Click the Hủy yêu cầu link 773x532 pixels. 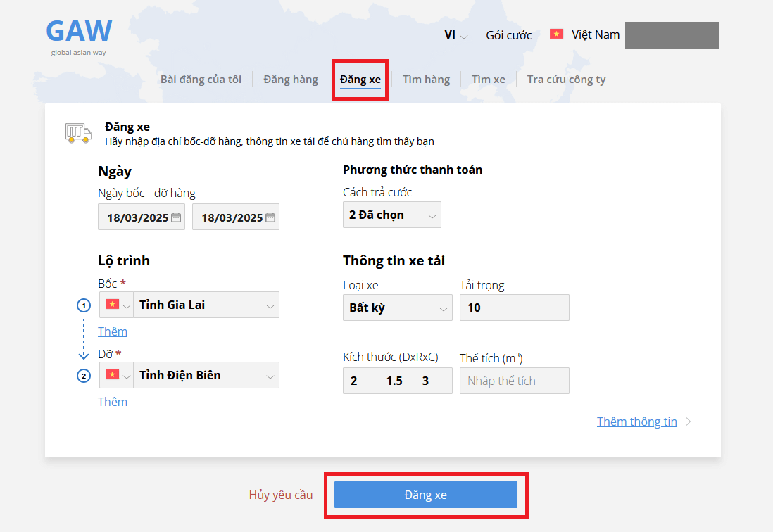click(281, 495)
